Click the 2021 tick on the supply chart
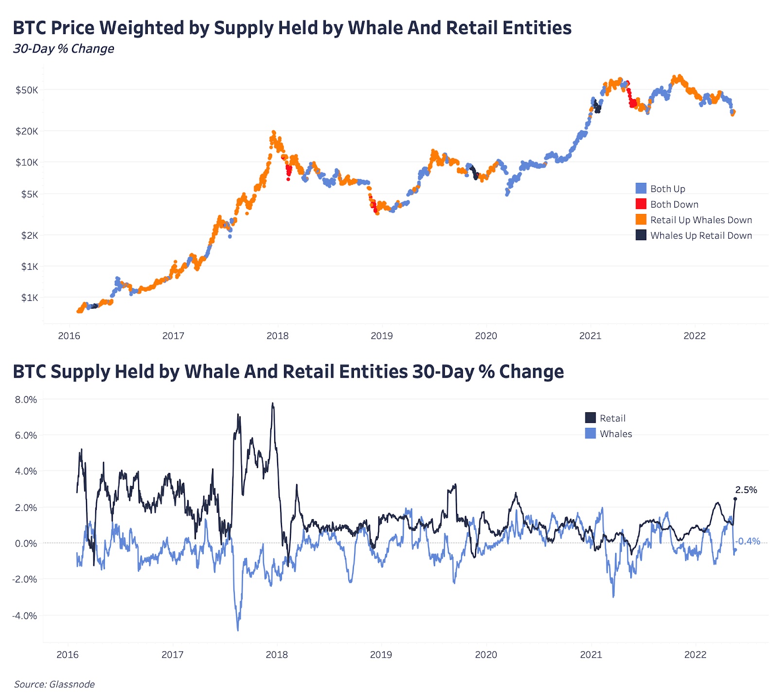The image size is (778, 700). click(x=591, y=655)
